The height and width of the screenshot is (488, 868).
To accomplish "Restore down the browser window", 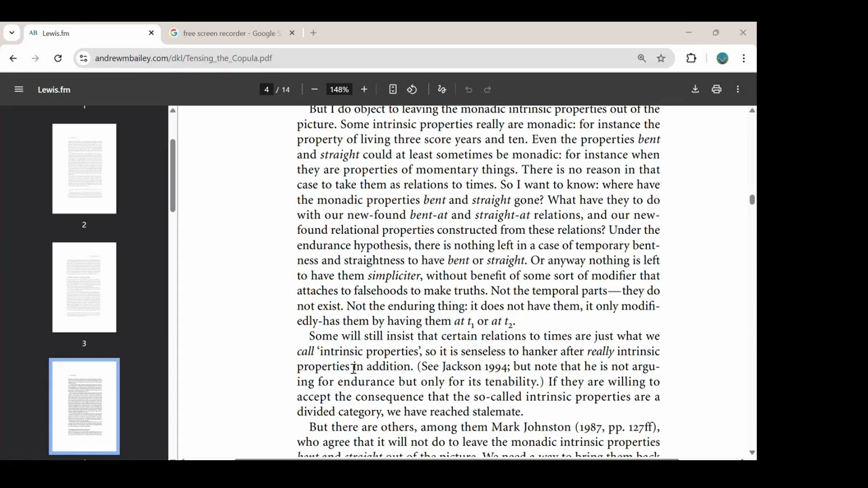I will click(715, 33).
